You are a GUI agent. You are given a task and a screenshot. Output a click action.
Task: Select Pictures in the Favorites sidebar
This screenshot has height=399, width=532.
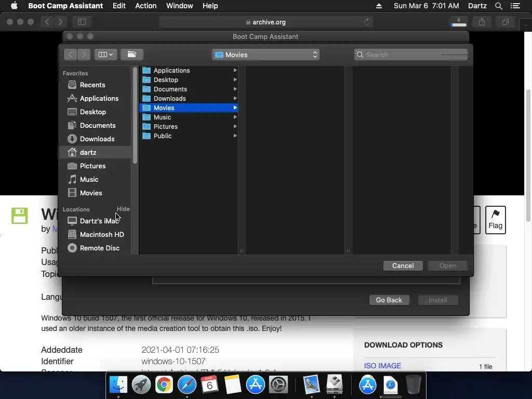[x=92, y=166]
